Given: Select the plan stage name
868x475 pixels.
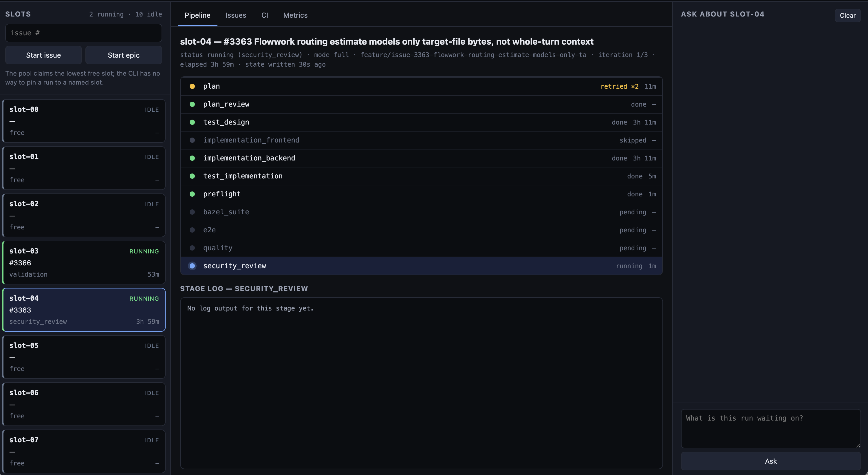Looking at the screenshot, I should 211,86.
